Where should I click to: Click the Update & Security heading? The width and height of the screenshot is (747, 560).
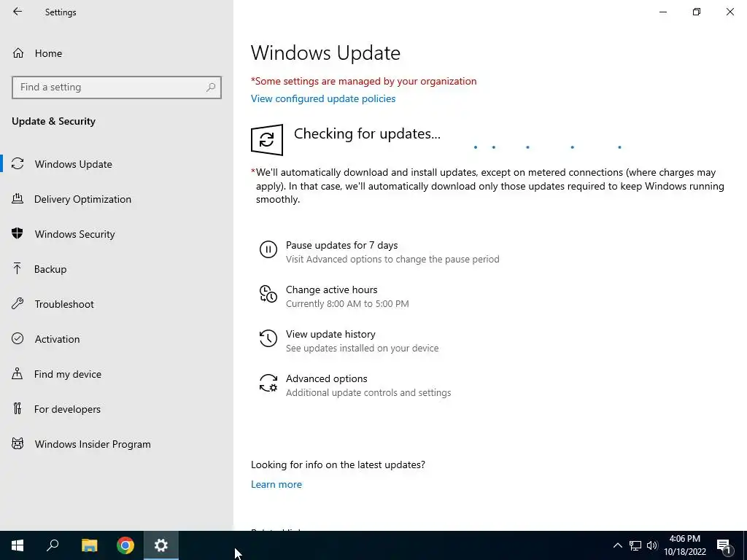tap(53, 121)
